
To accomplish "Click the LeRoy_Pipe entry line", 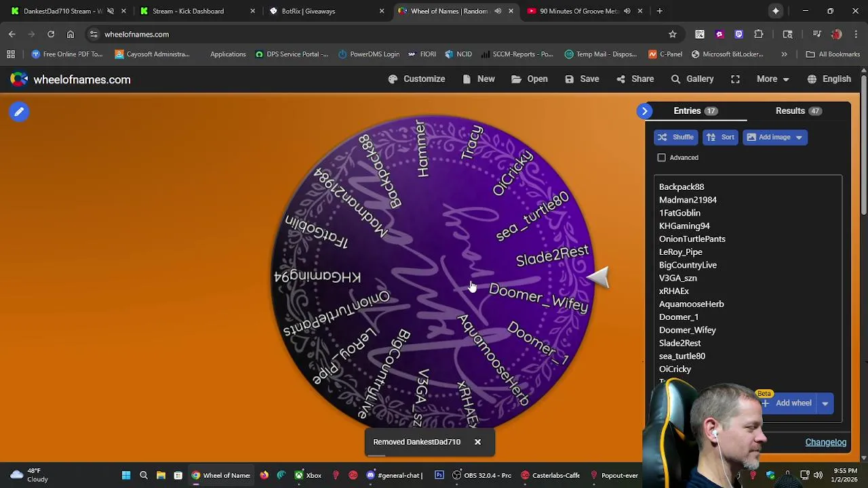I will [x=681, y=252].
